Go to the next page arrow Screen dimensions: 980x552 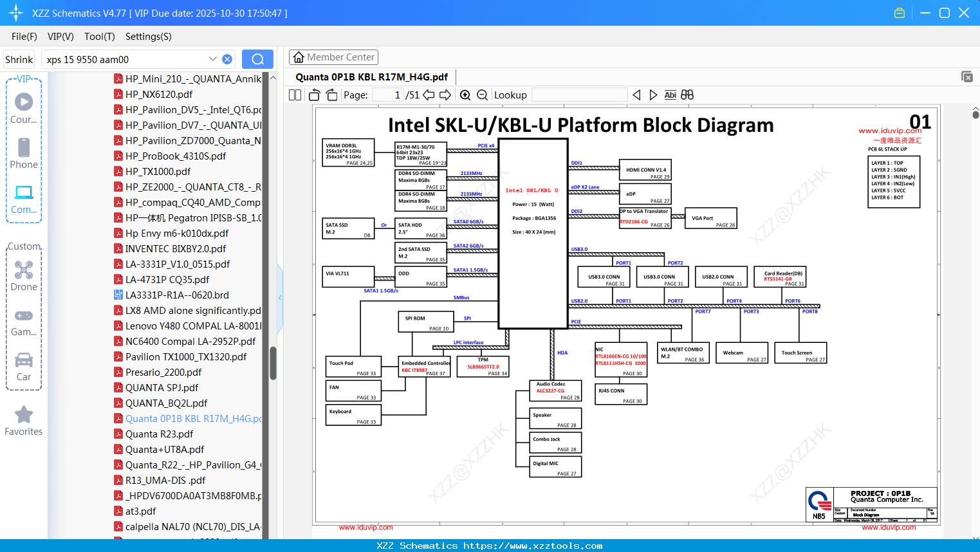(445, 95)
